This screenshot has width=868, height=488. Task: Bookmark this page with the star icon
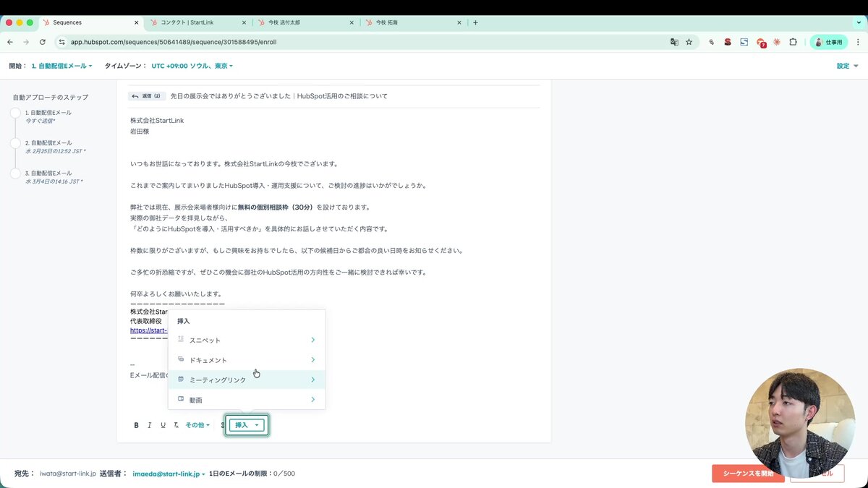tap(689, 43)
